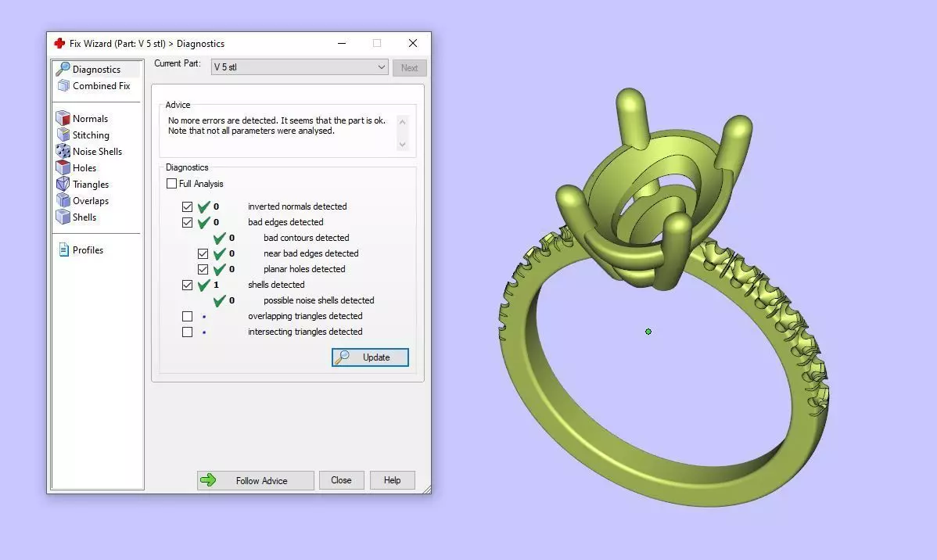Open Diagnostics via its magnifier icon
937x560 pixels.
pyautogui.click(x=63, y=69)
